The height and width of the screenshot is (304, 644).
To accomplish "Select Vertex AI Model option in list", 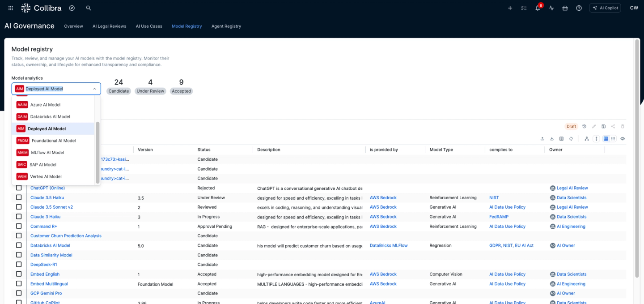I will (x=46, y=176).
